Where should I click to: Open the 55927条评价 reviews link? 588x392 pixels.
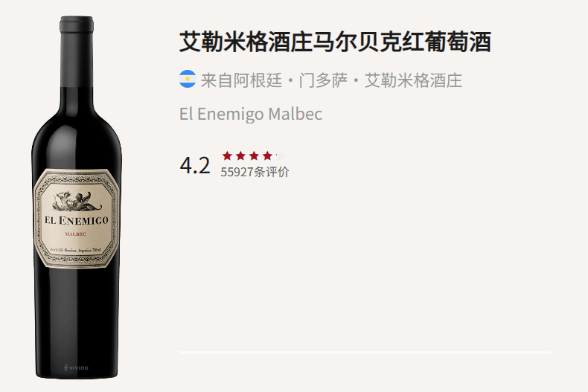pos(255,172)
